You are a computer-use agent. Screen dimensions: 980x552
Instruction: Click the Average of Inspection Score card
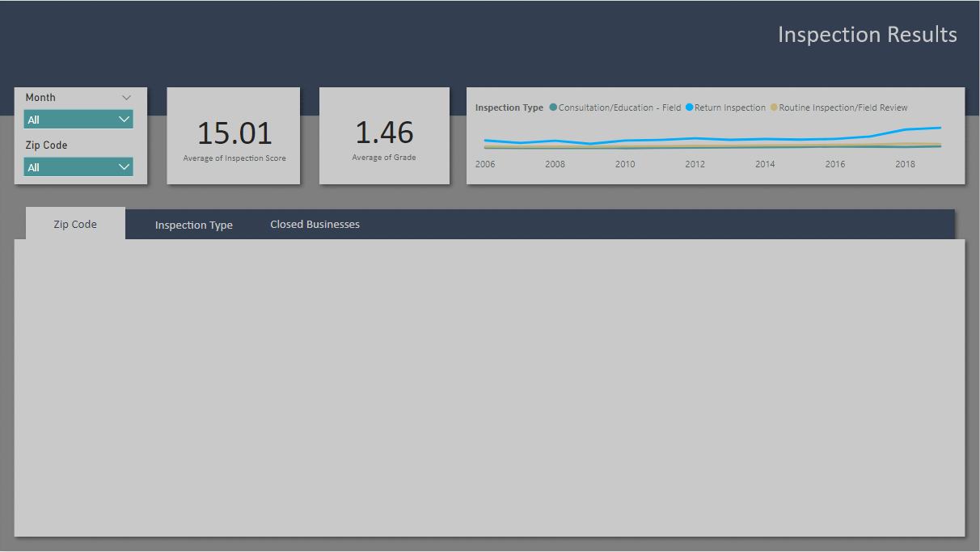point(233,136)
